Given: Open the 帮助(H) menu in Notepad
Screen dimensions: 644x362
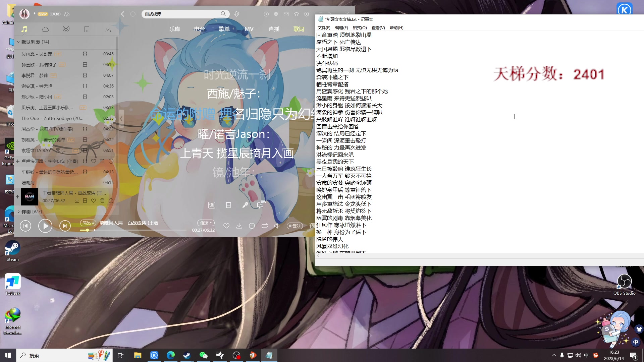Looking at the screenshot, I should point(396,28).
